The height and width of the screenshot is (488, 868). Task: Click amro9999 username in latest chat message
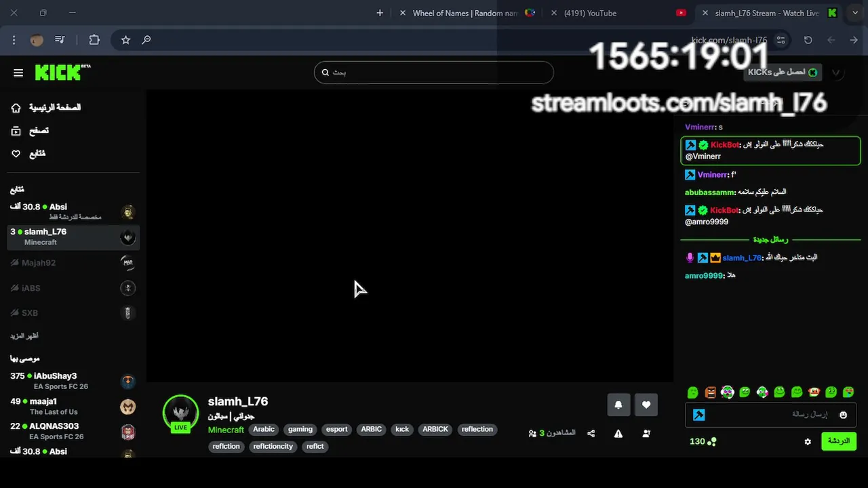[x=704, y=276]
